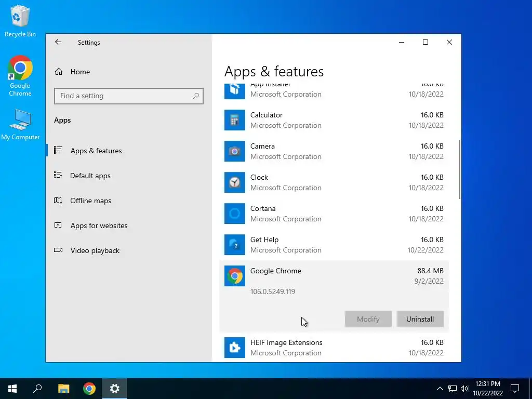
Task: Maximize the Settings window
Action: 425,42
